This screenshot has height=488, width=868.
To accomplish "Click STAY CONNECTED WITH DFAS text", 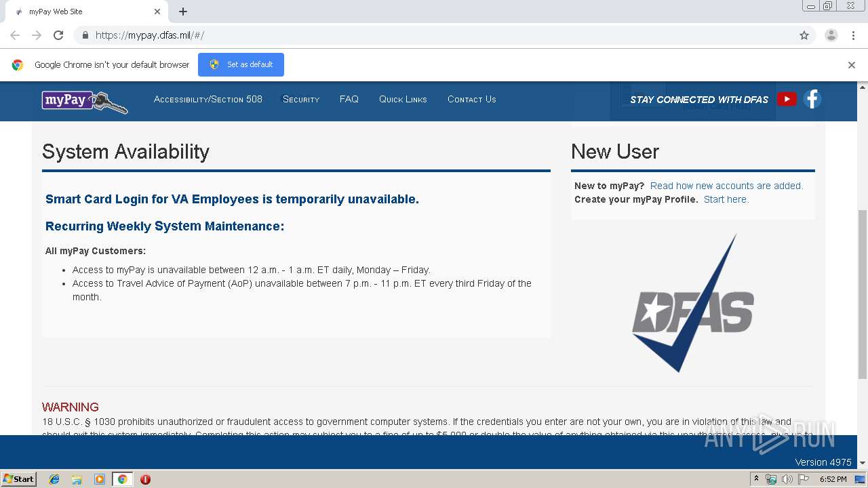I will (699, 100).
